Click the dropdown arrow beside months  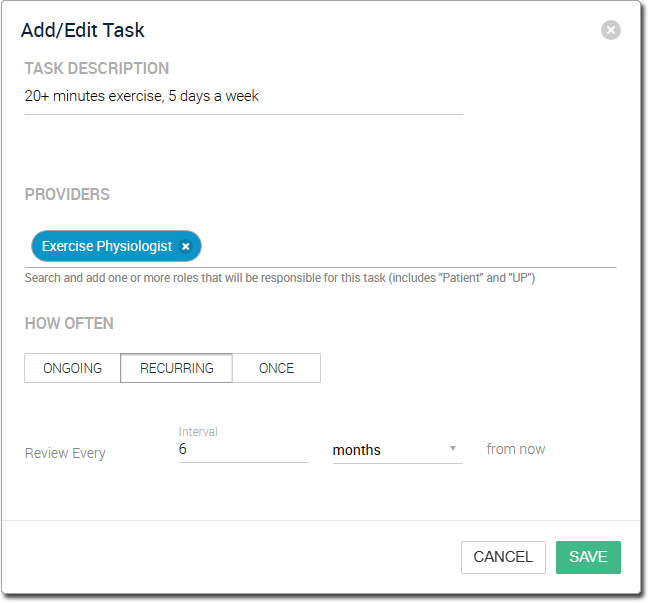pos(453,449)
